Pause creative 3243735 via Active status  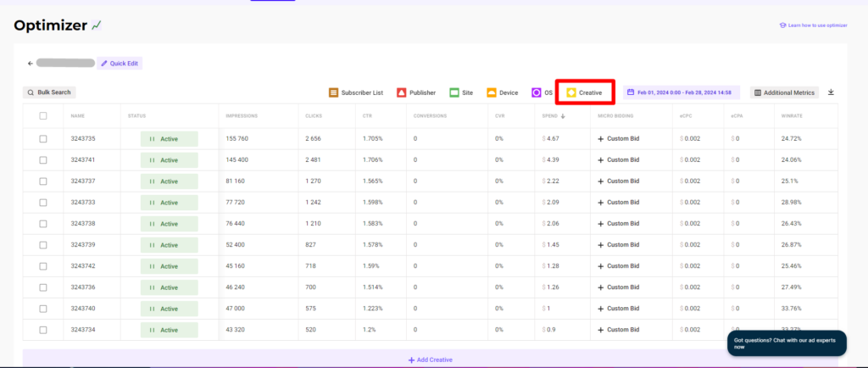tap(169, 139)
